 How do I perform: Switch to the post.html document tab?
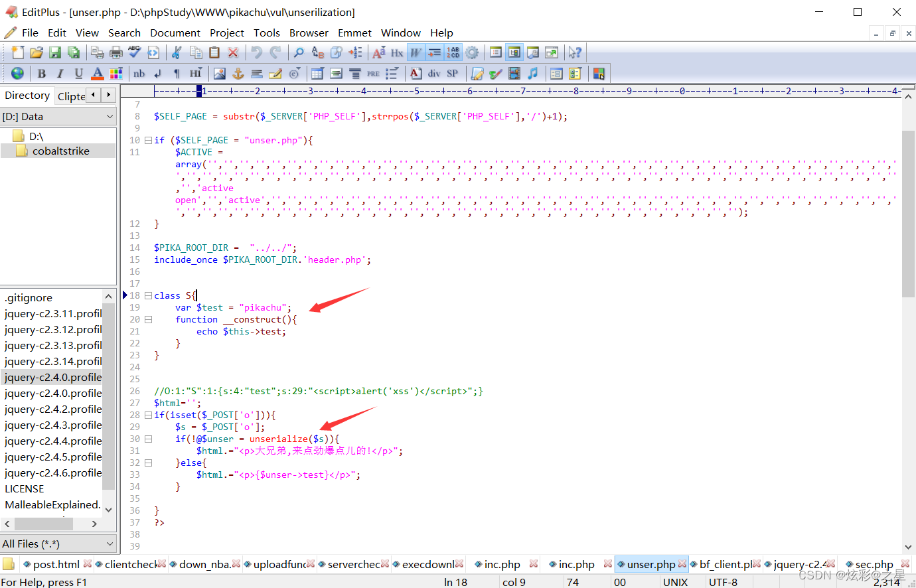(x=56, y=564)
